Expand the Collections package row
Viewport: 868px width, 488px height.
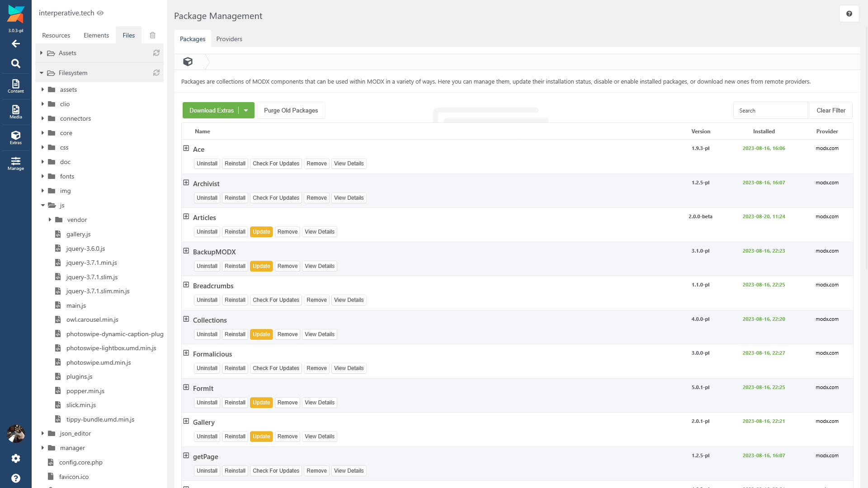186,319
